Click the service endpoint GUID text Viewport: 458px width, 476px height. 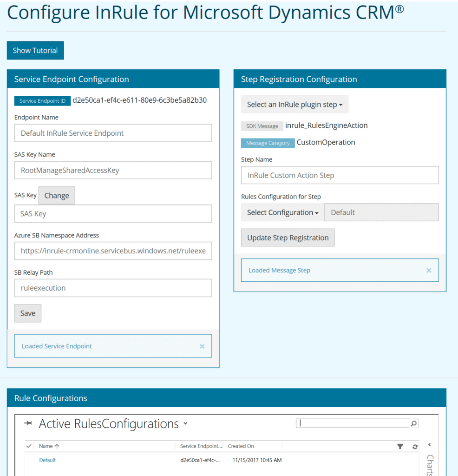[x=139, y=100]
